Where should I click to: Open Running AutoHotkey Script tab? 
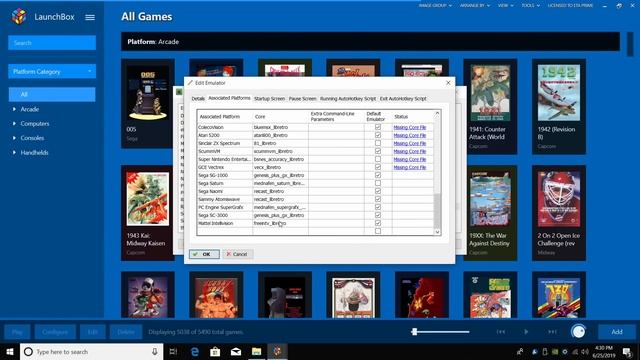click(x=348, y=99)
